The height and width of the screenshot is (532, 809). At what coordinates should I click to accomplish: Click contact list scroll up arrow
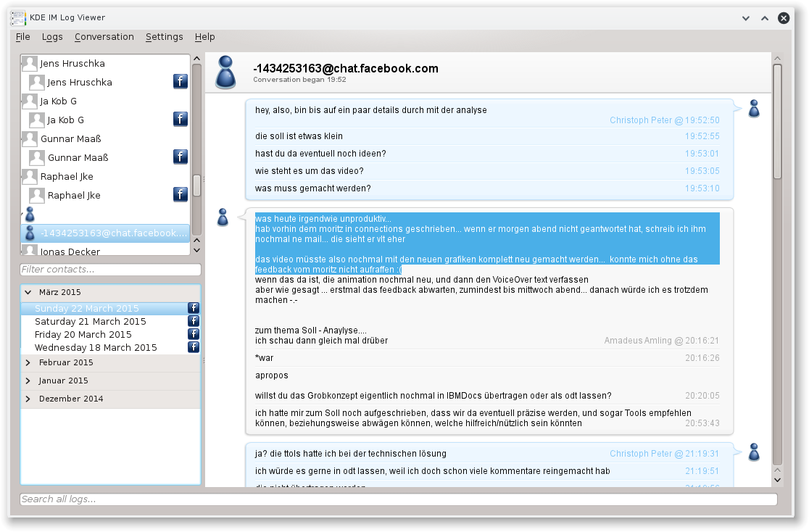coord(196,59)
